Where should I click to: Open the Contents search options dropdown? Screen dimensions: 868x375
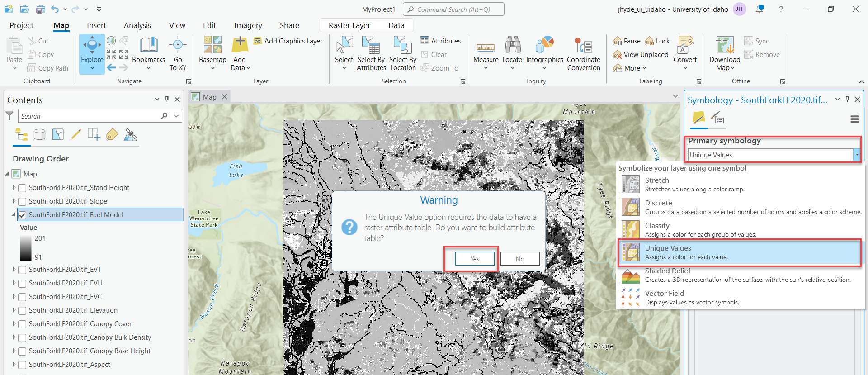pos(176,116)
